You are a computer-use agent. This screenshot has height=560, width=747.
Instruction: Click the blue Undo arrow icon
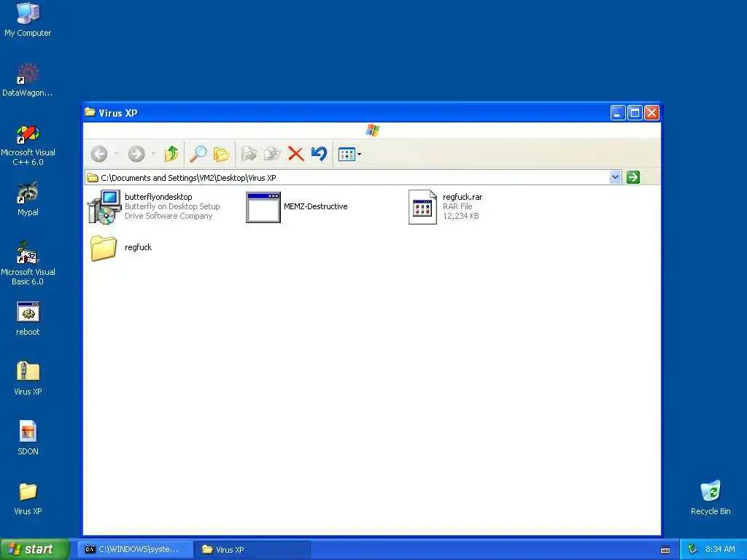(x=319, y=154)
